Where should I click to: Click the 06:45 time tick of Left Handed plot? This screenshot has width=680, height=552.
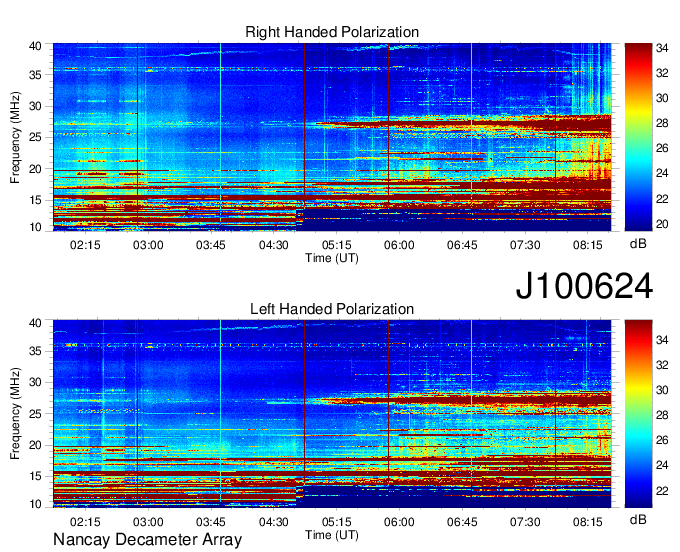[x=462, y=522]
